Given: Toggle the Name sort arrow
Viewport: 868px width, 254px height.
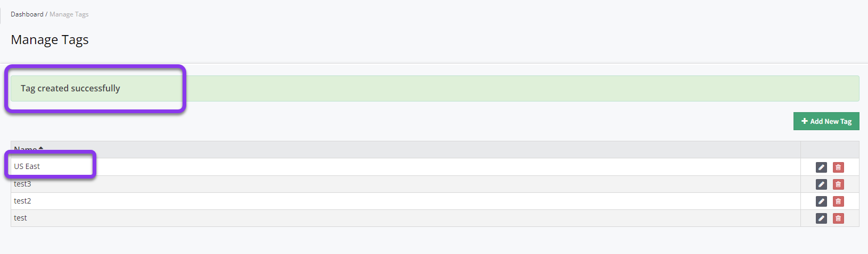Looking at the screenshot, I should coord(41,149).
